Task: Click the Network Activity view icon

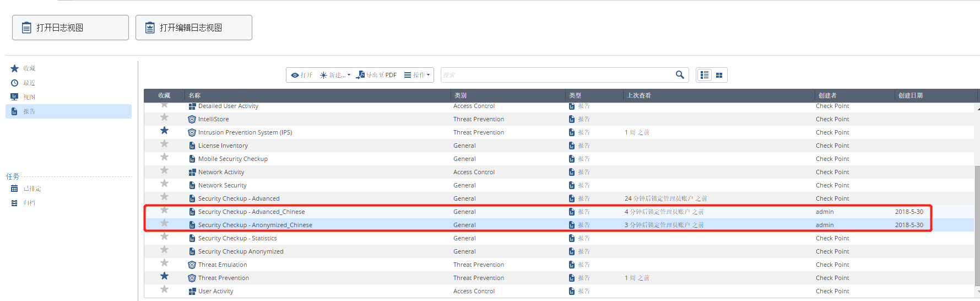Action: (x=192, y=172)
